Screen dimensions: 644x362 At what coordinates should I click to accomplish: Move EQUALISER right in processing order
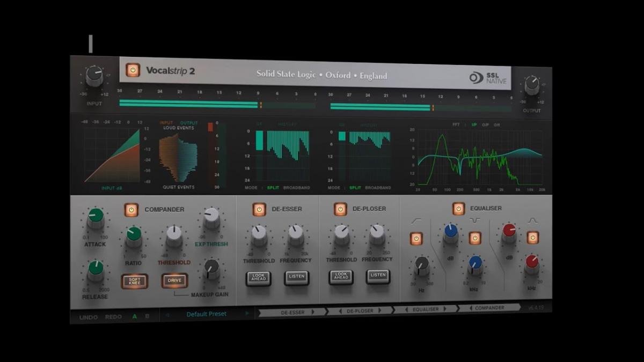pyautogui.click(x=444, y=309)
